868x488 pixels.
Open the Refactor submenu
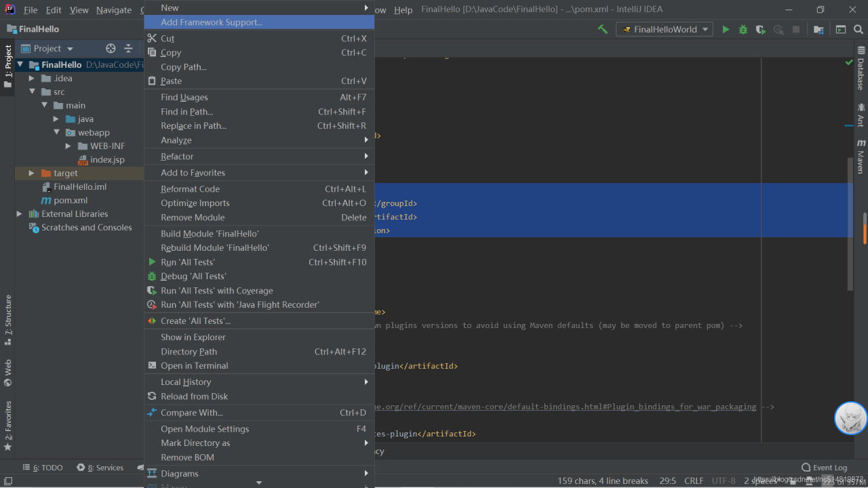pyautogui.click(x=259, y=156)
